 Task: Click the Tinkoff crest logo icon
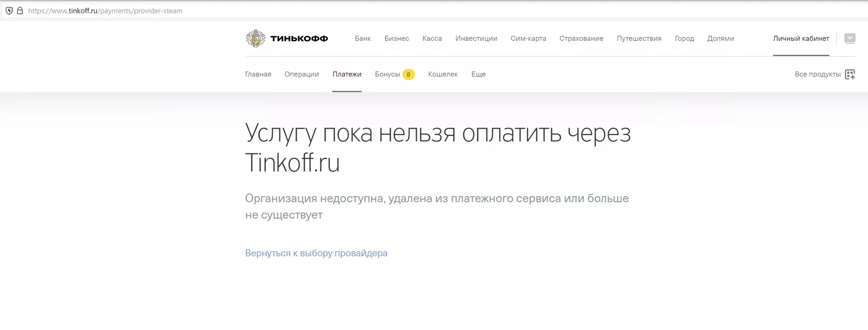[255, 38]
